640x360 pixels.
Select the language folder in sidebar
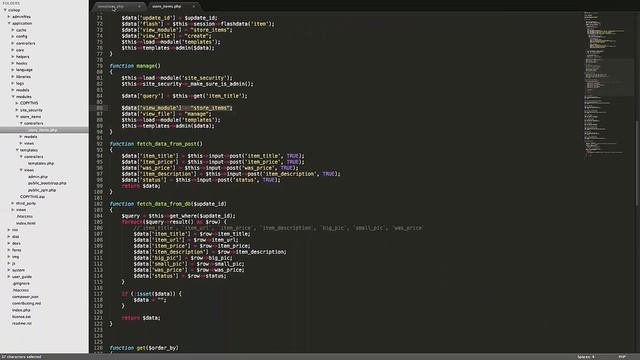pos(24,70)
